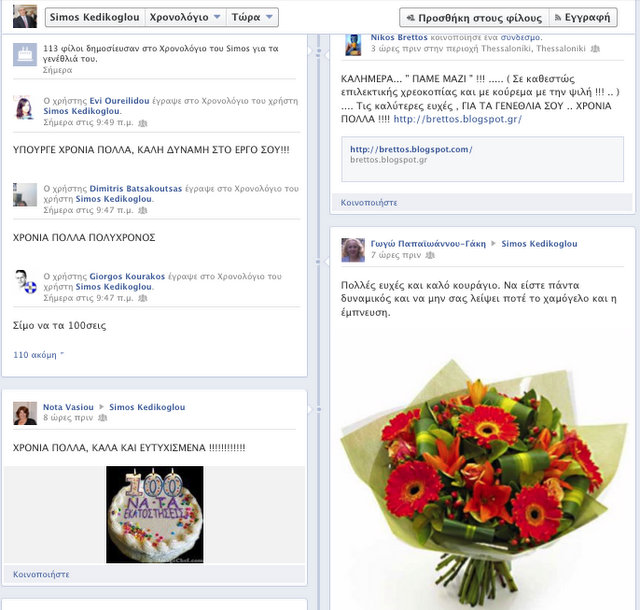Screen dimensions: 640x610
Task: Open the brettos.blogspot.gr link in post
Action: click(458, 119)
